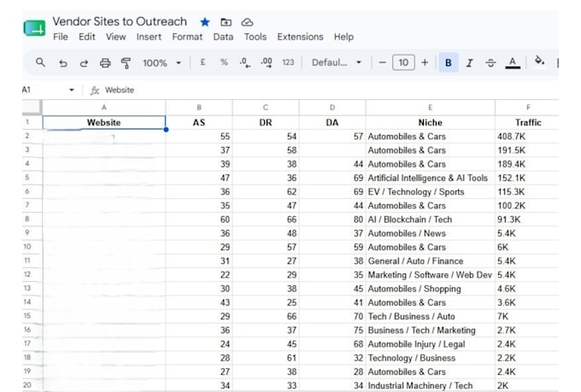Click the redo arrow icon
Viewport: 581px width, 392px height.
(x=84, y=63)
